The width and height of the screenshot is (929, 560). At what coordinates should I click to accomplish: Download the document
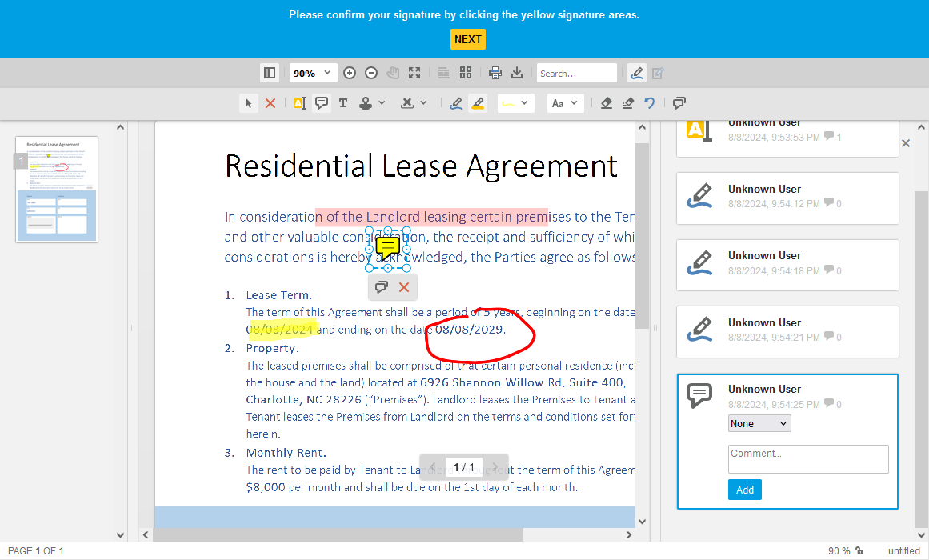[517, 73]
